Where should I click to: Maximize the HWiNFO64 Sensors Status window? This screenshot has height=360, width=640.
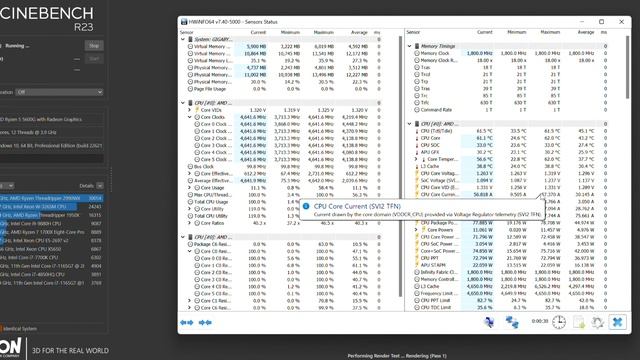pos(601,22)
